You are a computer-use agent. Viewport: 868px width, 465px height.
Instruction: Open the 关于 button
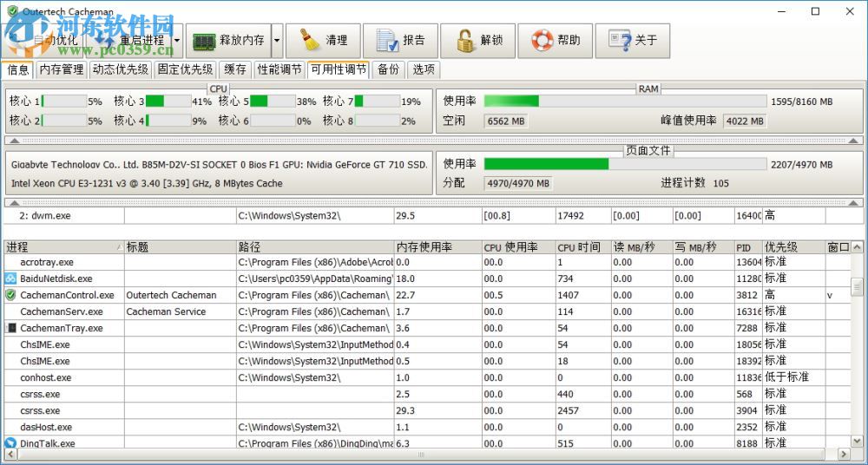click(633, 41)
